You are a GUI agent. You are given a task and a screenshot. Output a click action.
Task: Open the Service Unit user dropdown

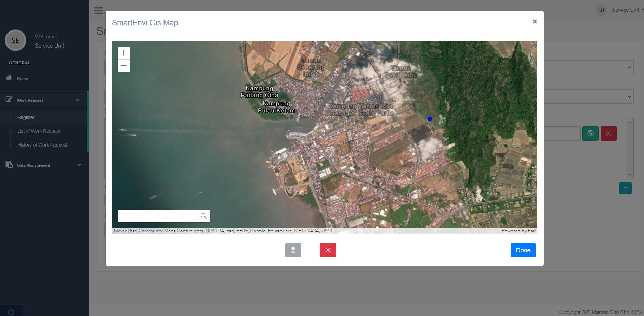coord(625,10)
